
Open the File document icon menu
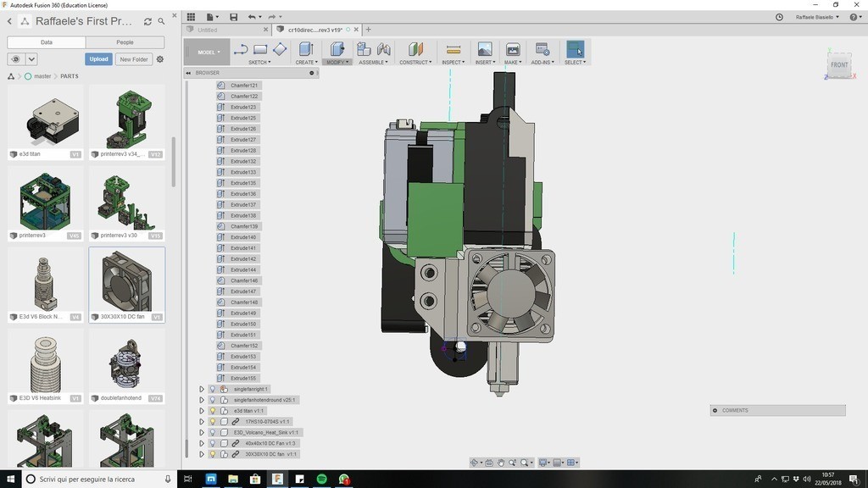(x=210, y=17)
